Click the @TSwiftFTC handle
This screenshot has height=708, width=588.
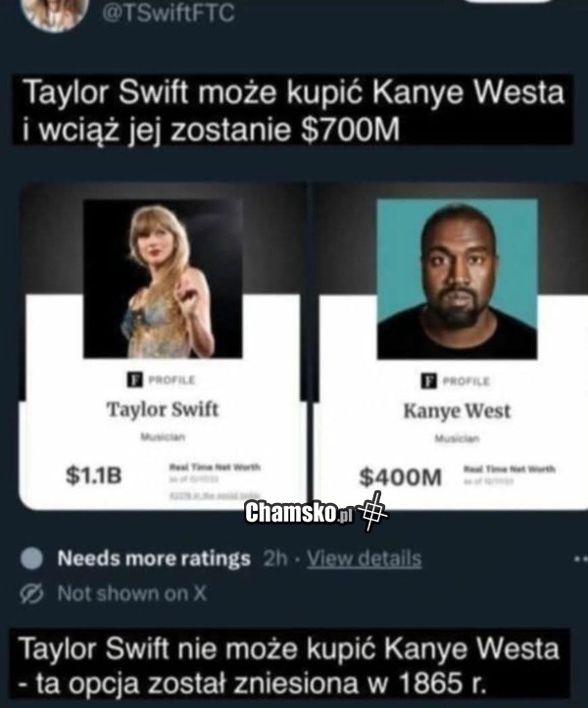[x=169, y=12]
